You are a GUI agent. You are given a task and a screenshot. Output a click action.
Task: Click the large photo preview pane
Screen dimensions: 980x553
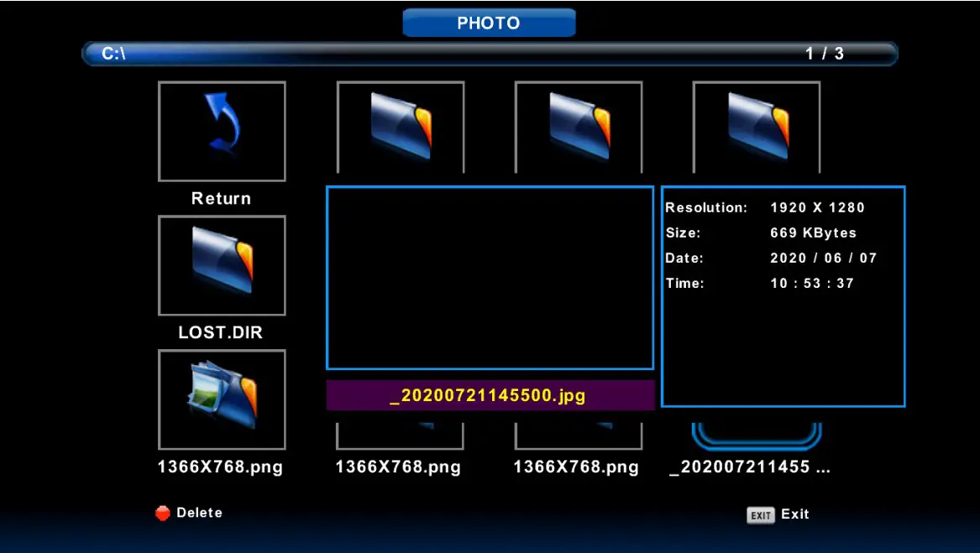(x=490, y=278)
